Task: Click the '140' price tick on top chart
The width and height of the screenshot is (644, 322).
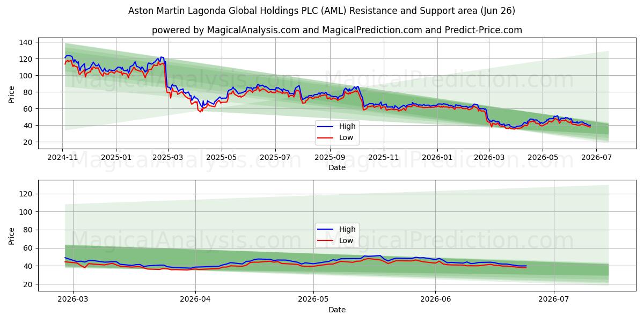Action: (27, 42)
